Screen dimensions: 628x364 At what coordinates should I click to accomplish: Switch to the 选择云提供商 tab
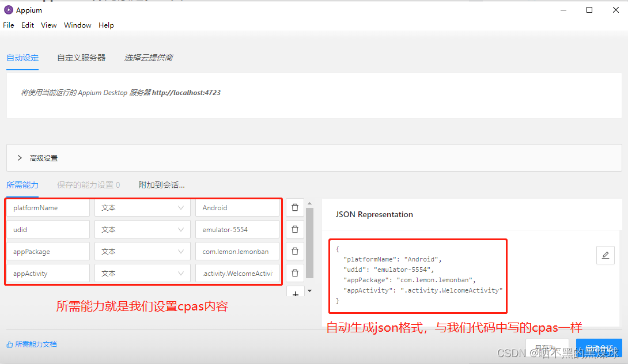149,58
